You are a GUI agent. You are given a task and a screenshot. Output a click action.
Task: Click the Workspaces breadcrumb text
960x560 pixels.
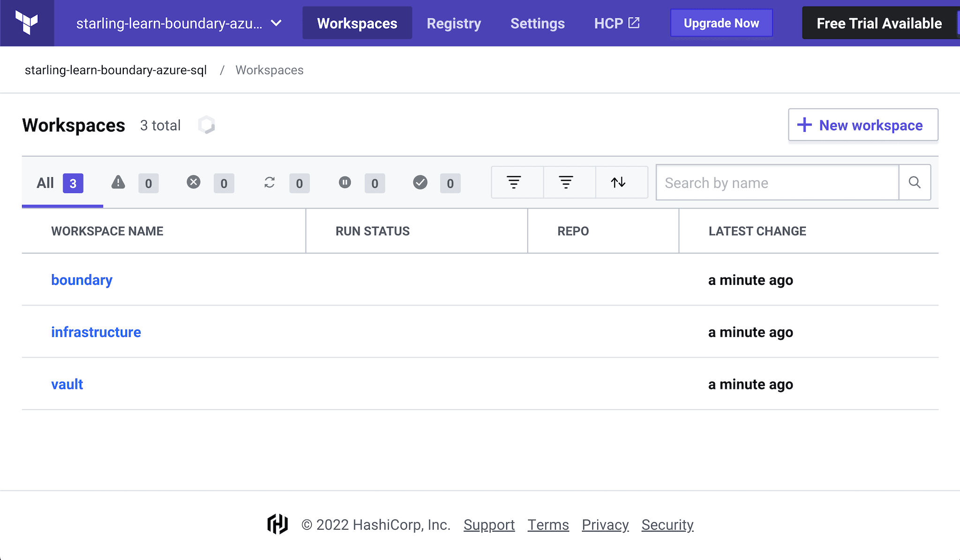270,70
